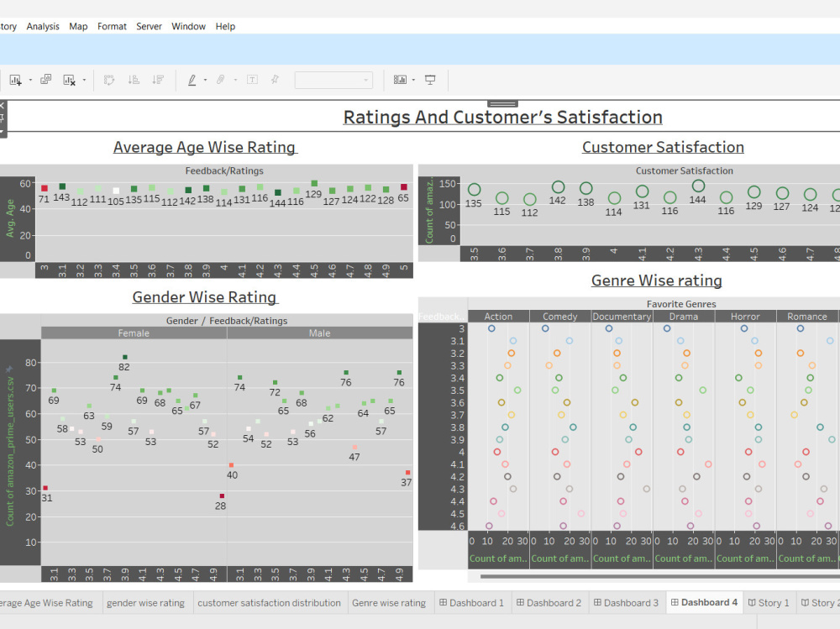Select the Duplicate sheet icon
Viewport: 840px width, 629px height.
[x=46, y=79]
